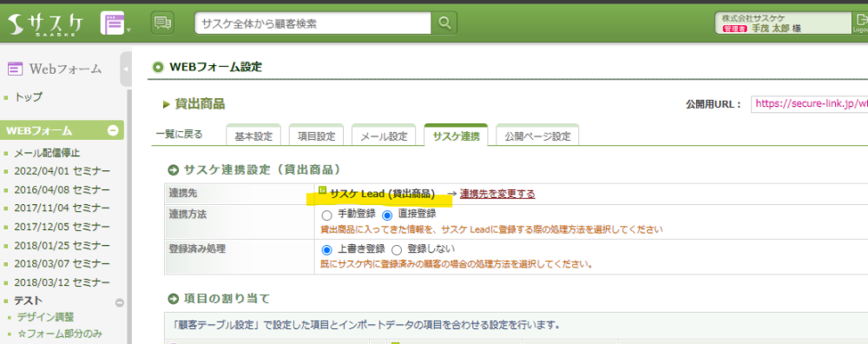This screenshot has width=868, height=344.
Task: Open the purple Web form module icon
Action: point(112,23)
